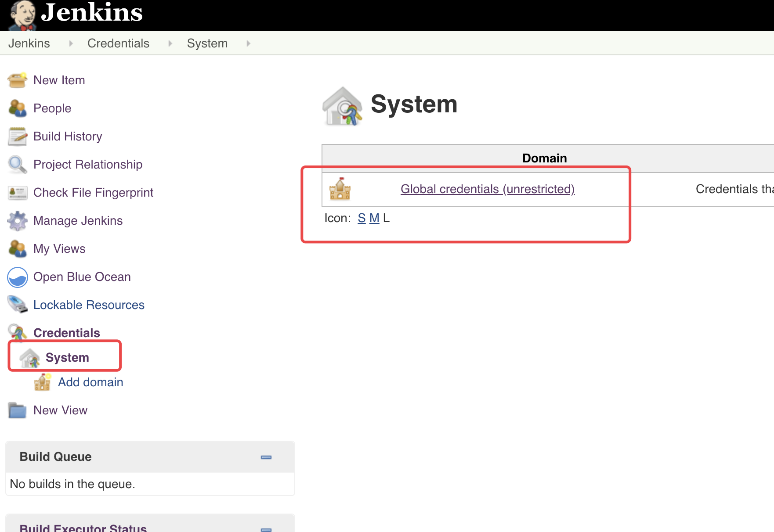The image size is (774, 532).
Task: Click the Add domain castle icon
Action: pos(43,382)
